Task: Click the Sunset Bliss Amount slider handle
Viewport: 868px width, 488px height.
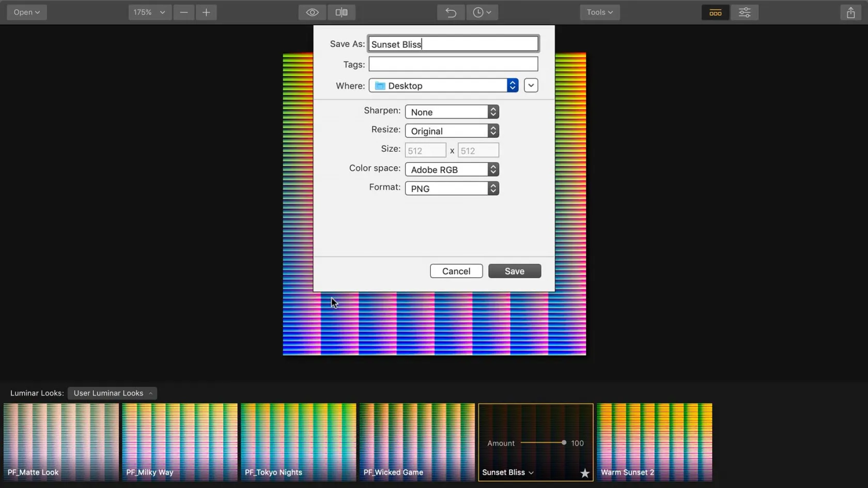Action: (564, 443)
